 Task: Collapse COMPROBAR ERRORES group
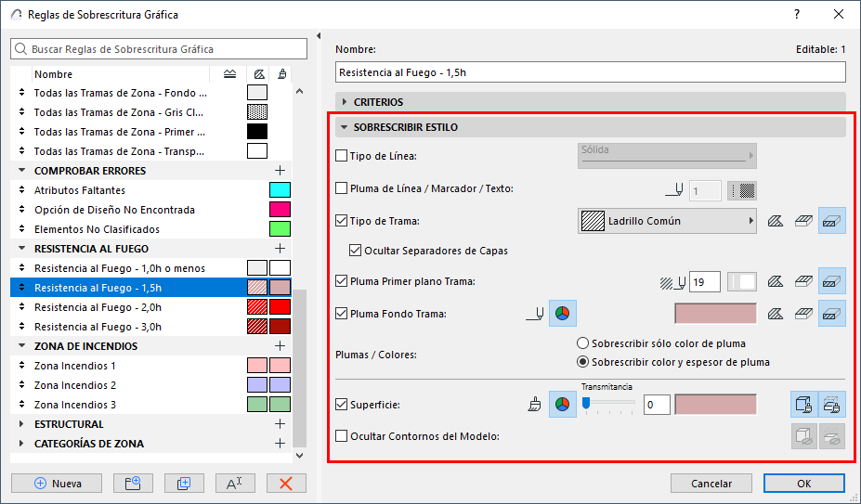pyautogui.click(x=22, y=171)
